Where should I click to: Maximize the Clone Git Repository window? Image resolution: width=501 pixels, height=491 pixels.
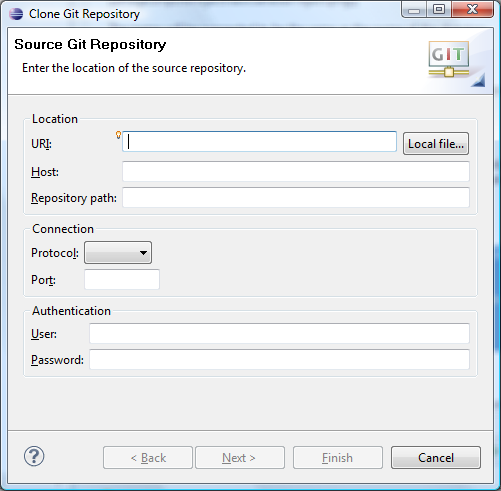tap(439, 9)
